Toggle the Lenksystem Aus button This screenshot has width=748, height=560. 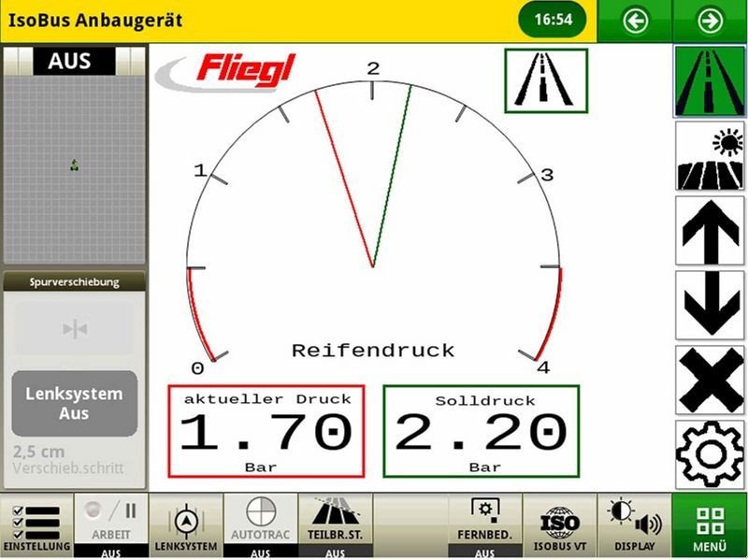(75, 403)
